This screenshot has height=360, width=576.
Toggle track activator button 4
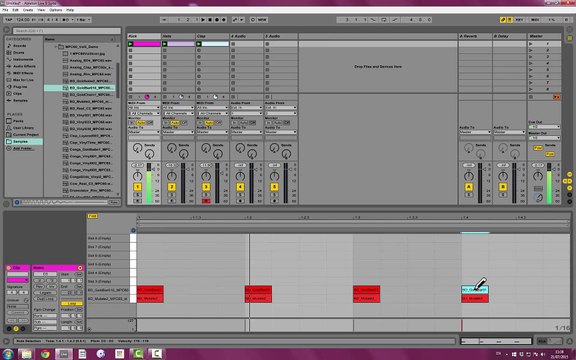pyautogui.click(x=240, y=187)
